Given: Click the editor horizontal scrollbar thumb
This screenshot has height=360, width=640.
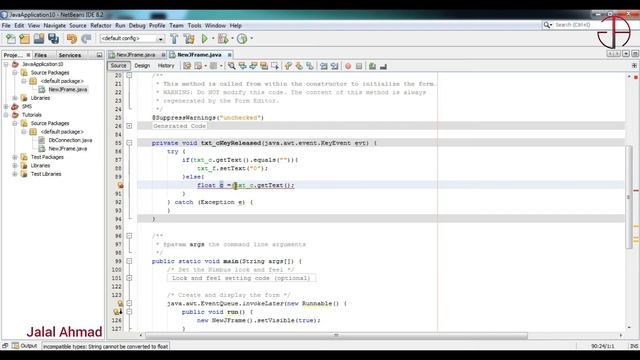Looking at the screenshot, I should pos(336,336).
